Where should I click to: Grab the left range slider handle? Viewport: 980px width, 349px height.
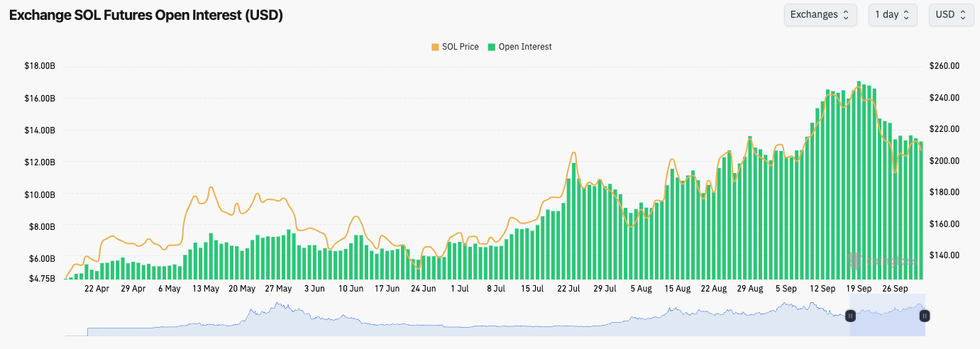pos(850,316)
